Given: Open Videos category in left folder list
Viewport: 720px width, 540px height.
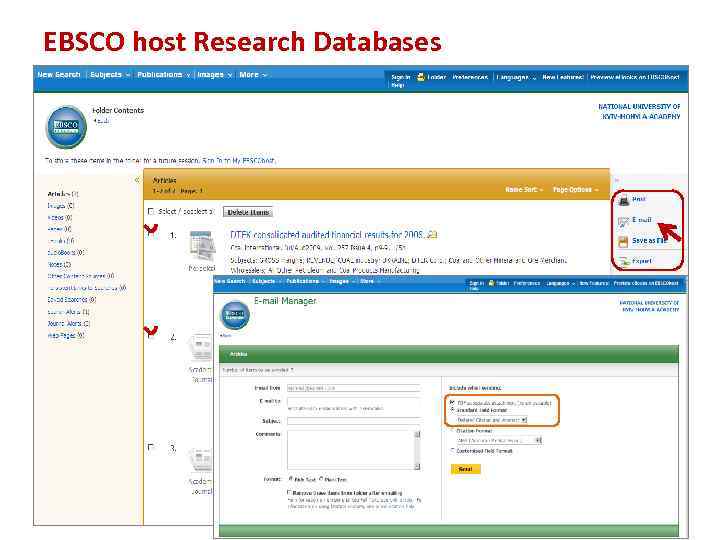Looking at the screenshot, I should point(60,217).
